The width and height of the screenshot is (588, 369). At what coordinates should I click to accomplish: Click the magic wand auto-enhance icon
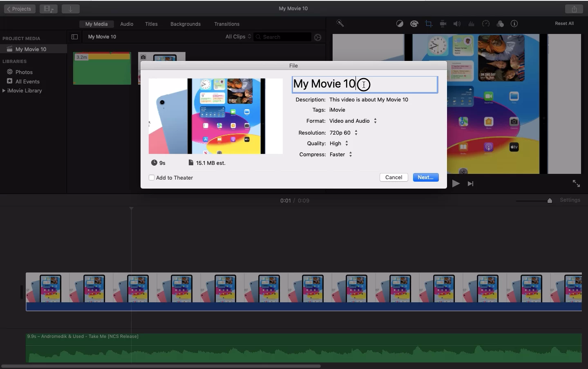(340, 23)
